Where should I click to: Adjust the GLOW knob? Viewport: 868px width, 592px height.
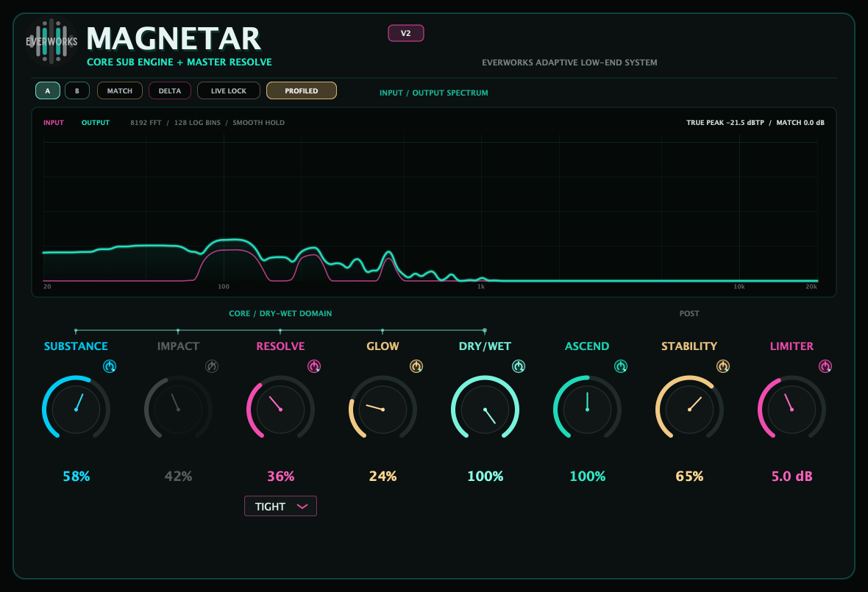click(383, 409)
